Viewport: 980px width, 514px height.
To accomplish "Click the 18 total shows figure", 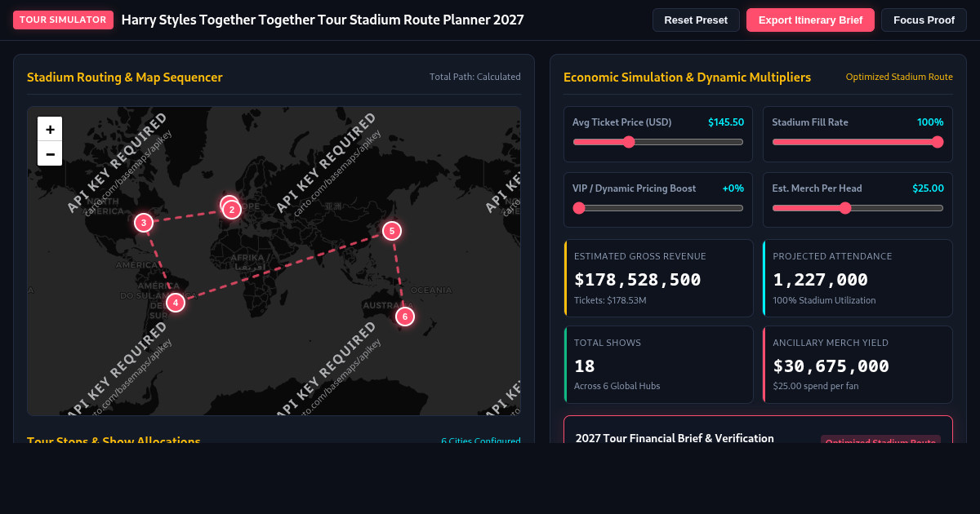I will [x=585, y=366].
